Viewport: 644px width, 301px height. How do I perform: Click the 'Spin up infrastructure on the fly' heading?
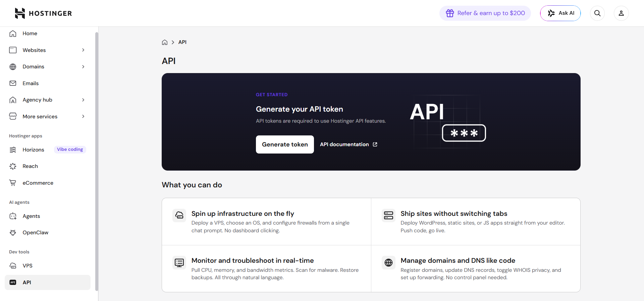click(243, 214)
